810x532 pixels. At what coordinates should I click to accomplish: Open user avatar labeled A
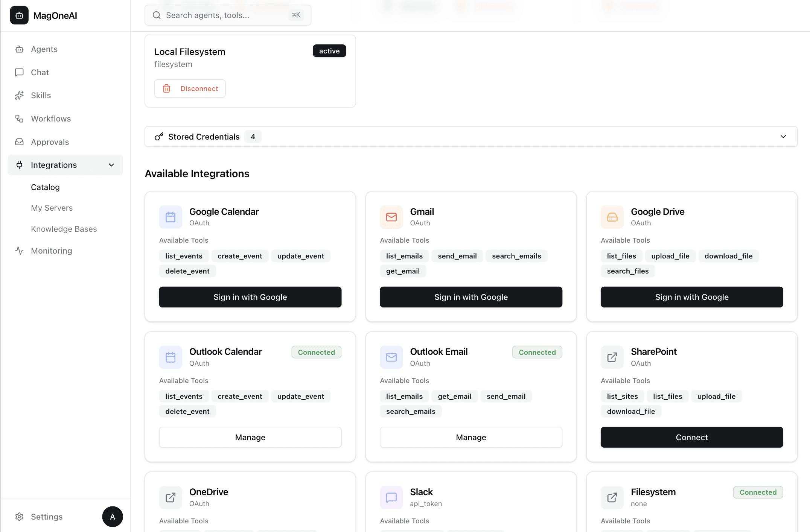[x=112, y=517]
